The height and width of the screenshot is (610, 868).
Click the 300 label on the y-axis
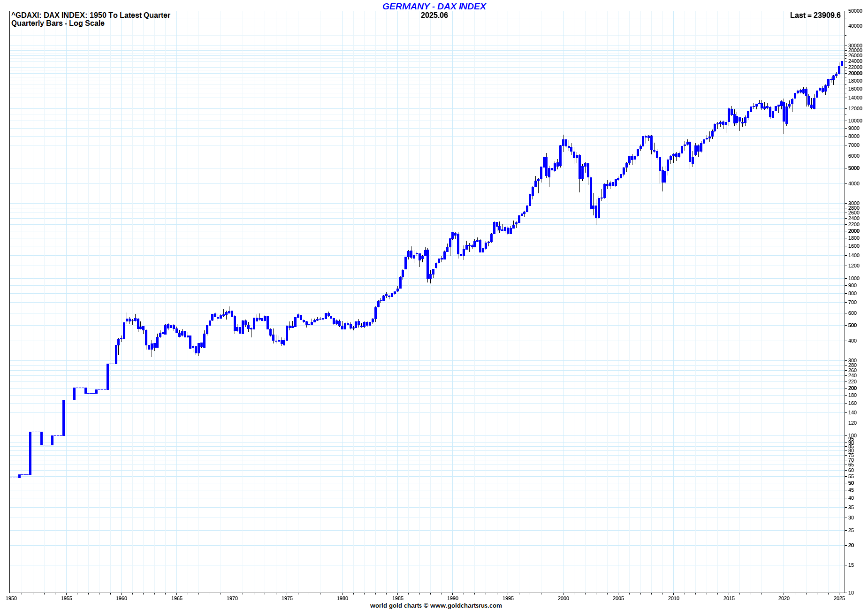(x=853, y=361)
